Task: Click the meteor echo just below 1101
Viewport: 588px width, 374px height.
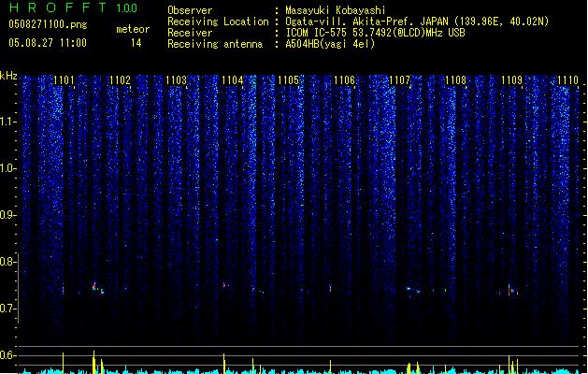Action: pyautogui.click(x=63, y=289)
